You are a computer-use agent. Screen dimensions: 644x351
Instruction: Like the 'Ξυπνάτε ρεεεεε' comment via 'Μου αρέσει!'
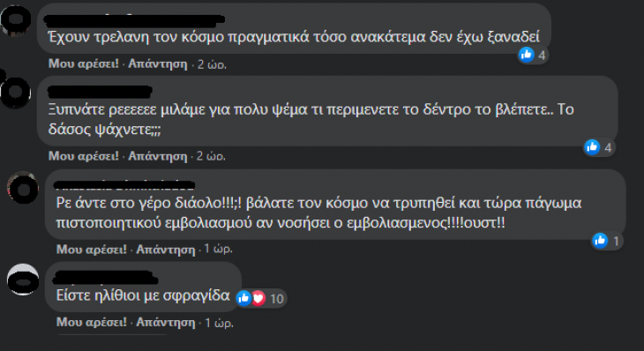point(84,156)
